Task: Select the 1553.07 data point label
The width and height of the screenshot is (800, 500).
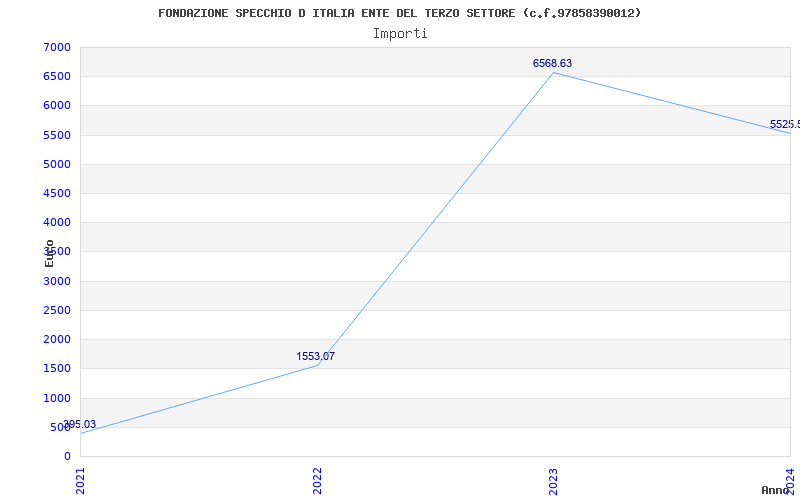Action: tap(315, 356)
